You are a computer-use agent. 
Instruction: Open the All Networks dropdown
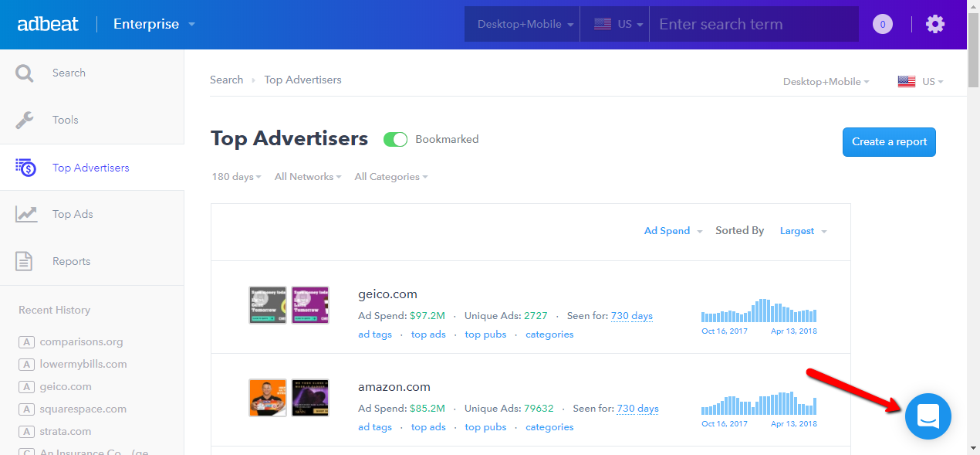(308, 177)
